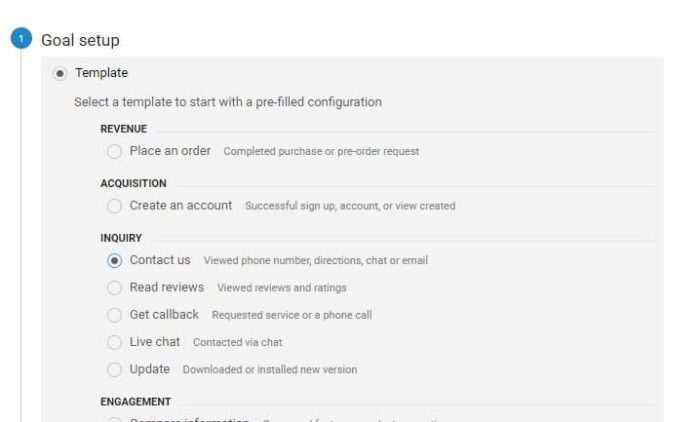This screenshot has width=700, height=422.
Task: Select the Create an account radio button
Action: 114,206
